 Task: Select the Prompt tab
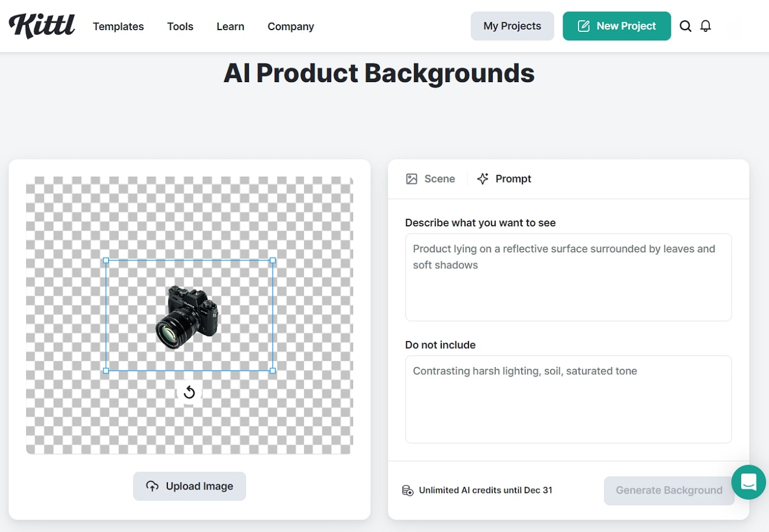tap(503, 178)
